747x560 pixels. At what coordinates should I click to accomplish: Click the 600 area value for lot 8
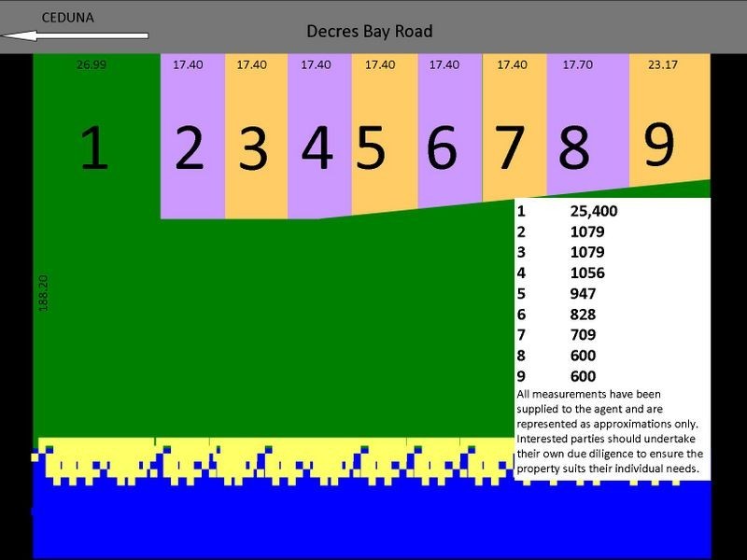point(583,356)
